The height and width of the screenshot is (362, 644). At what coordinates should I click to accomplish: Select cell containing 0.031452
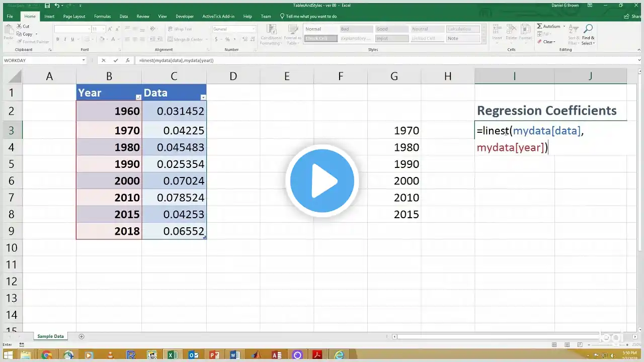[x=174, y=111]
